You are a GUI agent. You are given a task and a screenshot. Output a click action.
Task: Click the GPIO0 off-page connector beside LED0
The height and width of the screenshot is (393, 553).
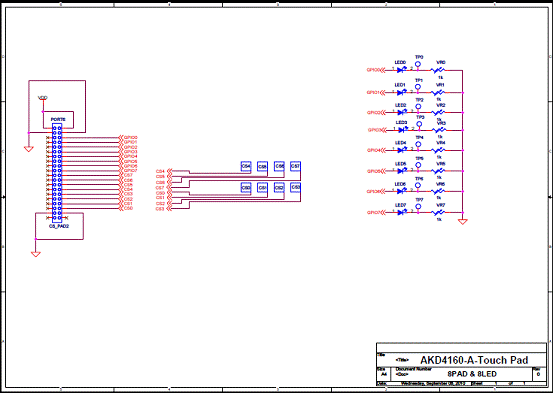376,70
